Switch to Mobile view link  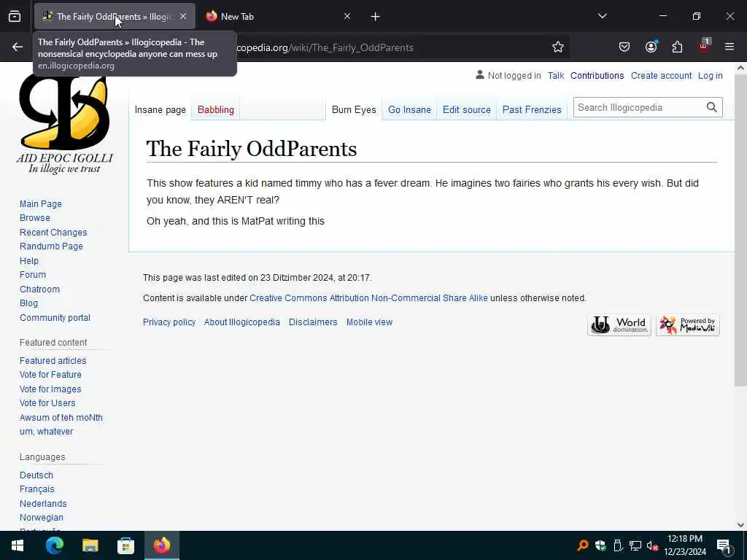click(369, 322)
